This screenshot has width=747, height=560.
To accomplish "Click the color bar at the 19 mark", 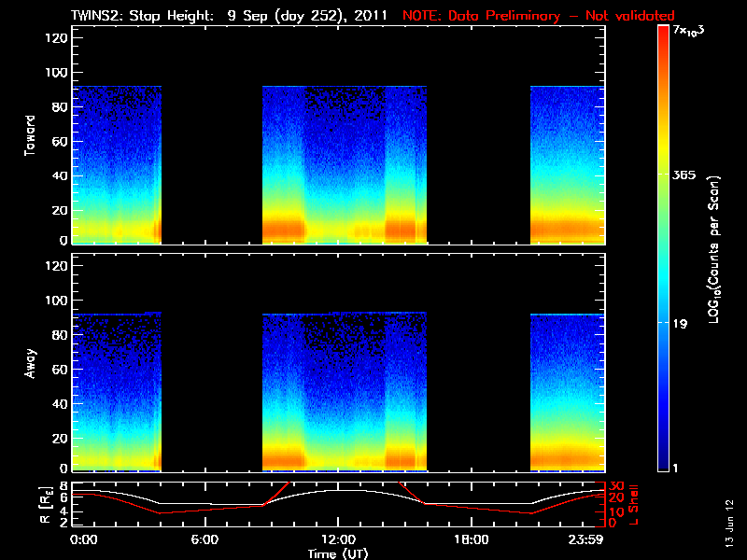I will [x=663, y=324].
